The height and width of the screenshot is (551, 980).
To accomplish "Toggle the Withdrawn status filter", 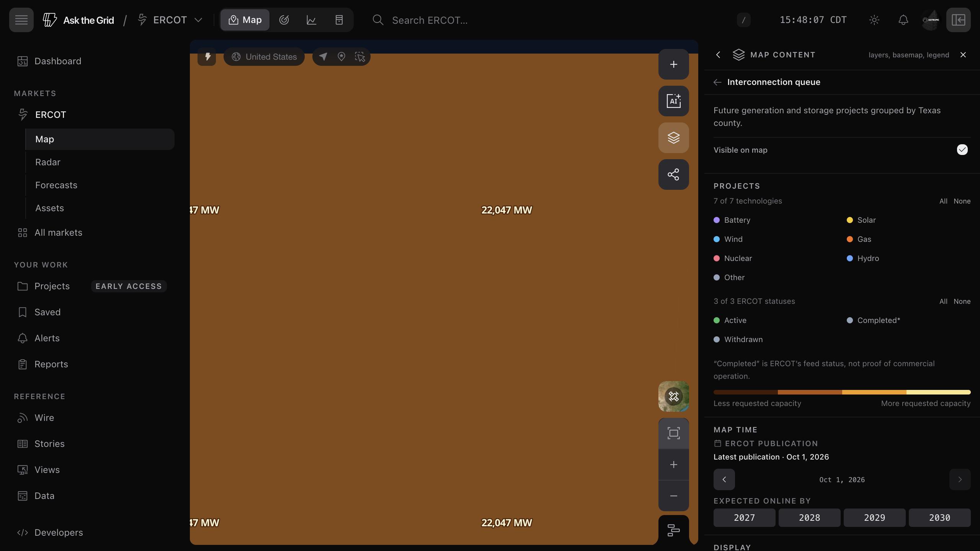I will point(738,339).
